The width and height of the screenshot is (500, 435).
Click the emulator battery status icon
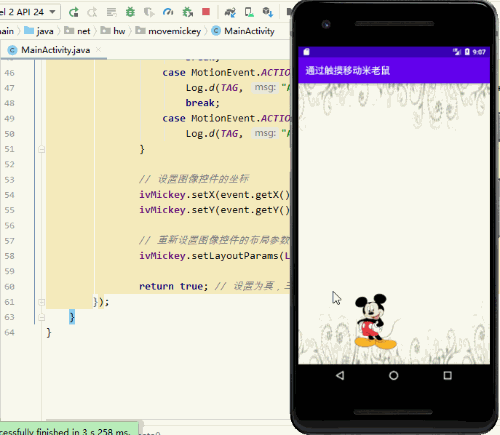467,52
